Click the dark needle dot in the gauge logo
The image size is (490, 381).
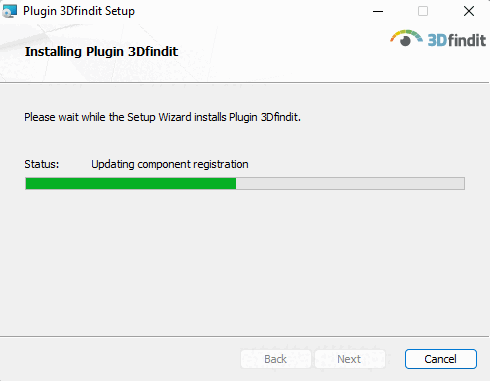[x=405, y=41]
